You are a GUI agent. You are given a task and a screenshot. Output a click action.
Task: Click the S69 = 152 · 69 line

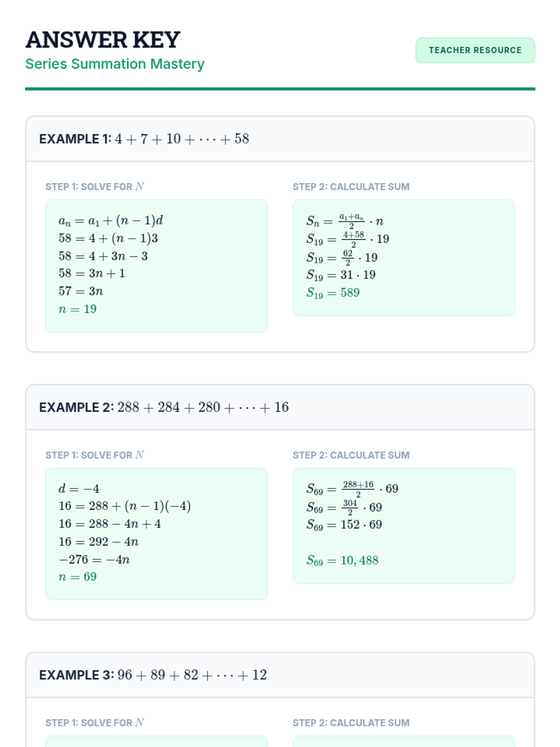[344, 525]
